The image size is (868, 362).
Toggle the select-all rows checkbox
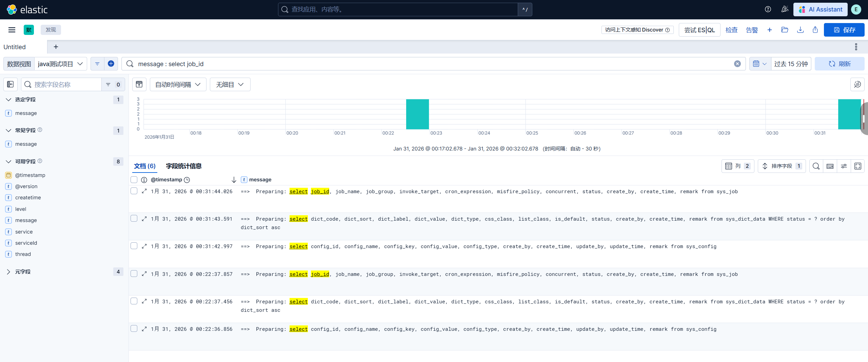tap(134, 180)
